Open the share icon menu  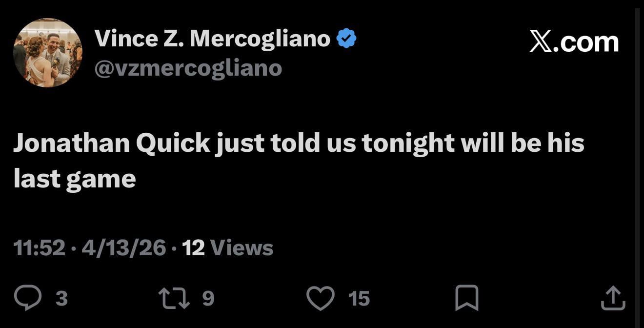pos(613,298)
